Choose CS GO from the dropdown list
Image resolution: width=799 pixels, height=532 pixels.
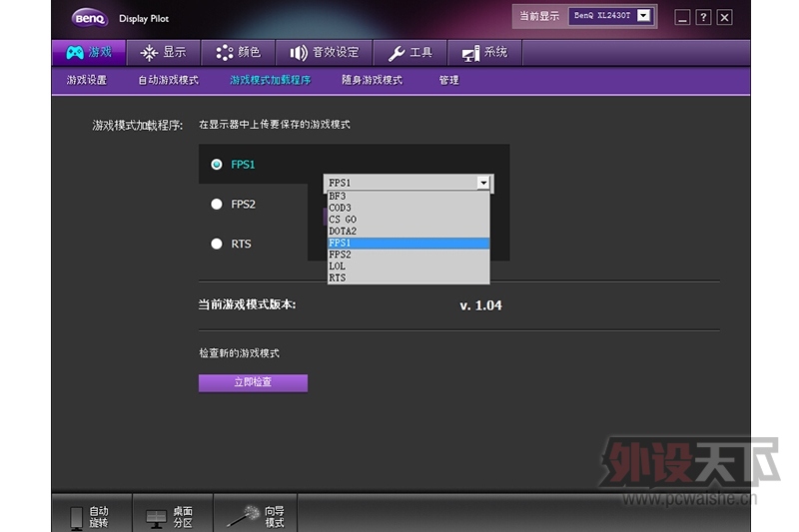(x=343, y=220)
